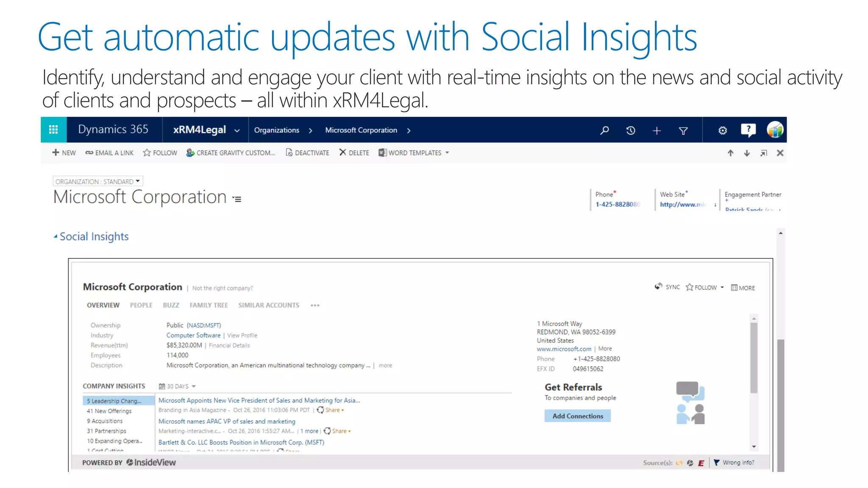Select 41 New Offerings insight
The width and height of the screenshot is (868, 488).
[109, 411]
